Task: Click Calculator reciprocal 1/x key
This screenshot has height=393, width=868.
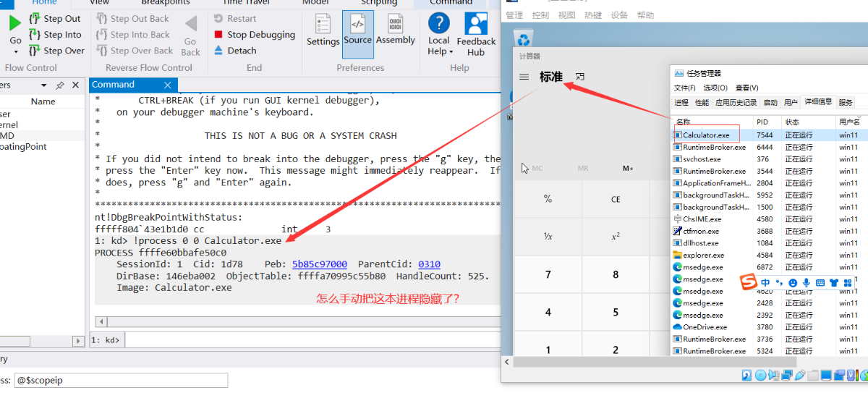Action: [548, 237]
